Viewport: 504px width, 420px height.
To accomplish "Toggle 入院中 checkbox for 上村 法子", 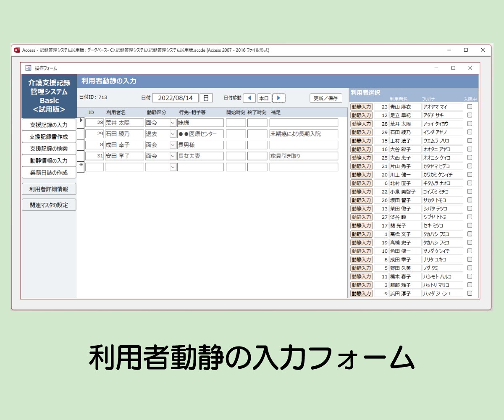I will point(470,141).
